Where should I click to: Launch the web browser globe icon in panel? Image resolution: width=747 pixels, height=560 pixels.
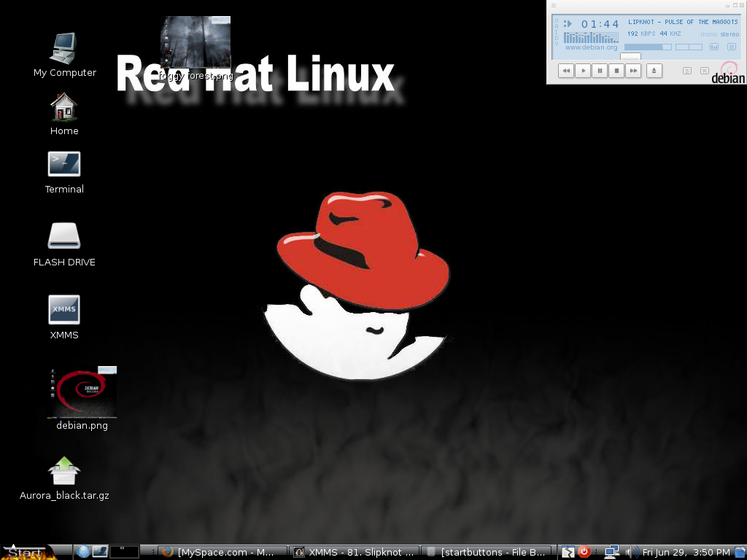point(83,552)
